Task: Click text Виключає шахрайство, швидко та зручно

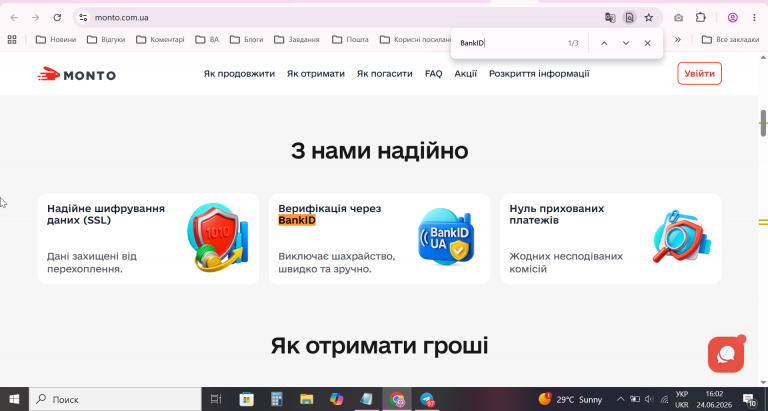Action: (x=336, y=263)
